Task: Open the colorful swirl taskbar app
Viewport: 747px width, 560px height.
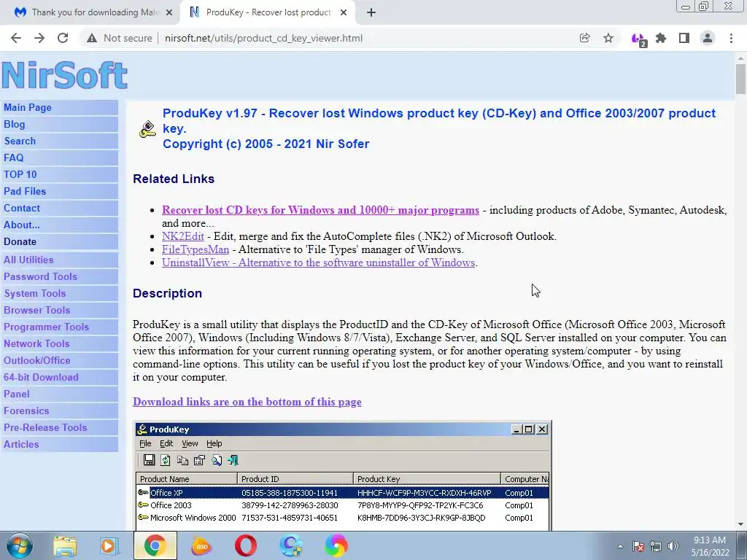Action: (x=336, y=545)
